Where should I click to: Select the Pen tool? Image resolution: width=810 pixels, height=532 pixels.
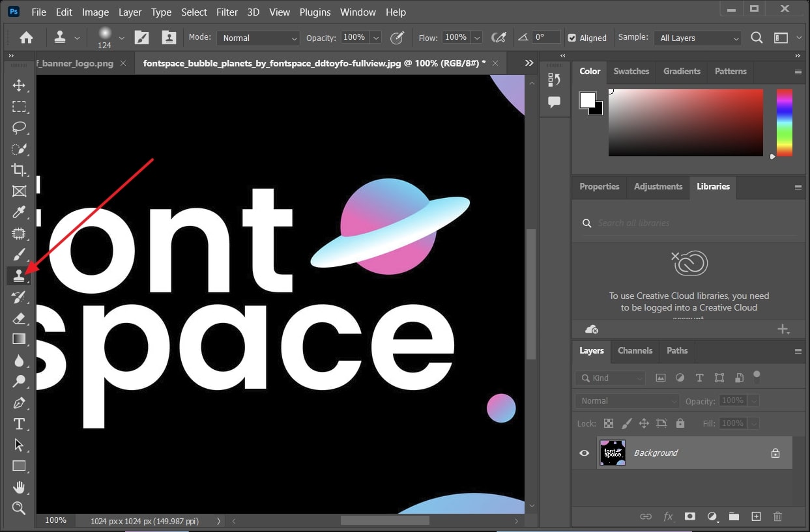(19, 402)
